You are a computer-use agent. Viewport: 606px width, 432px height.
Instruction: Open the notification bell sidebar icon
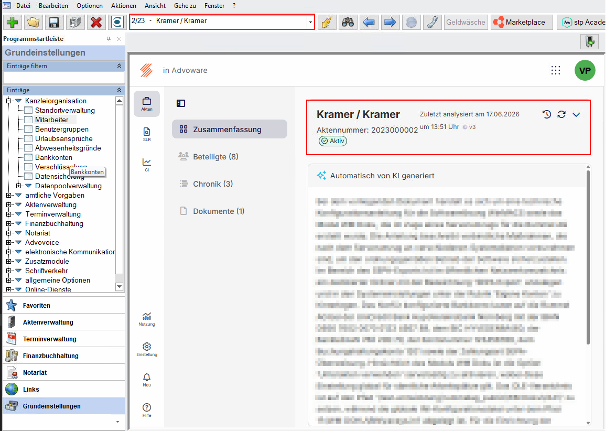pyautogui.click(x=147, y=379)
